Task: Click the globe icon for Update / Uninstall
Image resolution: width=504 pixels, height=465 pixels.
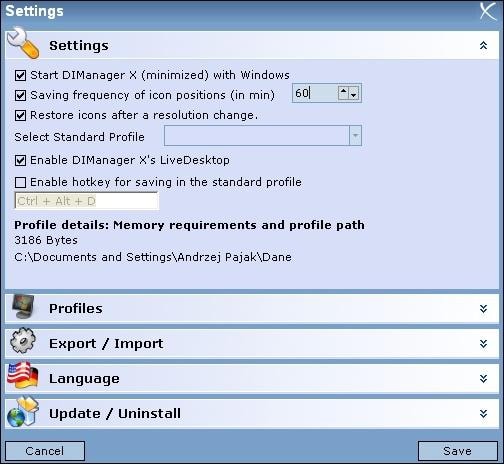Action: point(23,412)
